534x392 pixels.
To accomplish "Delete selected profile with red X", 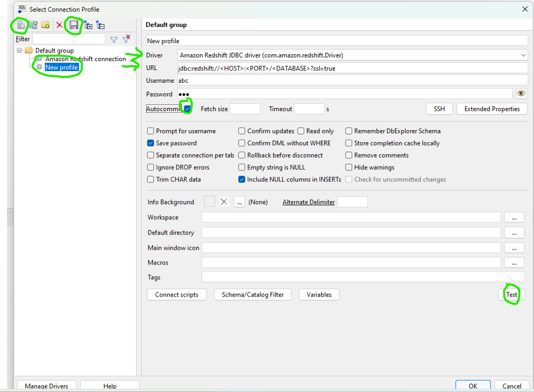I will click(x=60, y=25).
